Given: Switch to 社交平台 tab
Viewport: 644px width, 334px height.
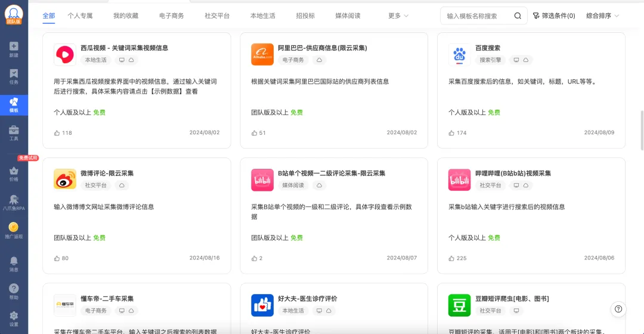Looking at the screenshot, I should pyautogui.click(x=217, y=16).
